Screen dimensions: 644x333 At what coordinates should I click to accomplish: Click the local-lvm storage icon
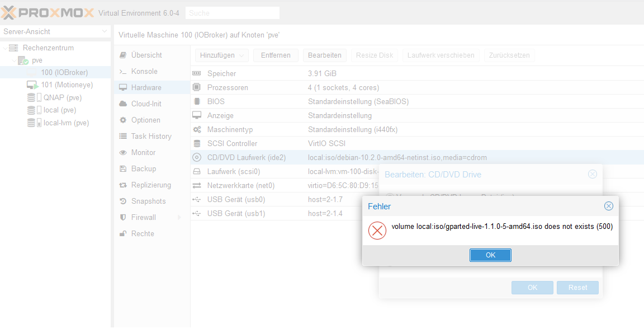click(x=34, y=123)
